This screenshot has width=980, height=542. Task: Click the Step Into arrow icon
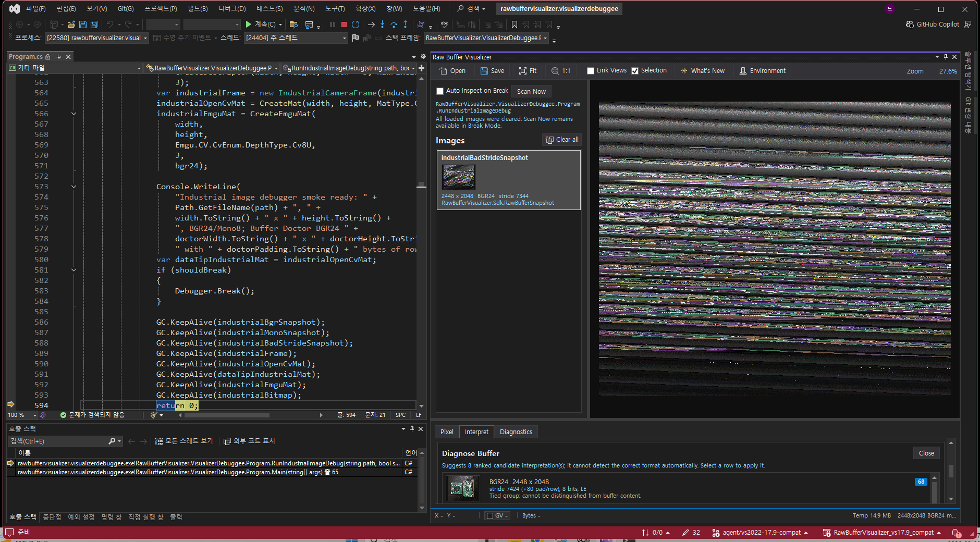382,24
